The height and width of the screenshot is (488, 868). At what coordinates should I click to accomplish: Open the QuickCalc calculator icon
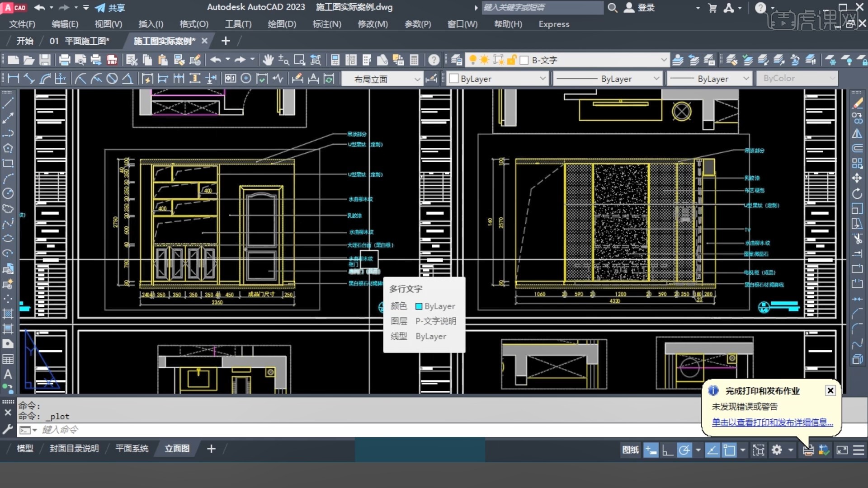[414, 60]
